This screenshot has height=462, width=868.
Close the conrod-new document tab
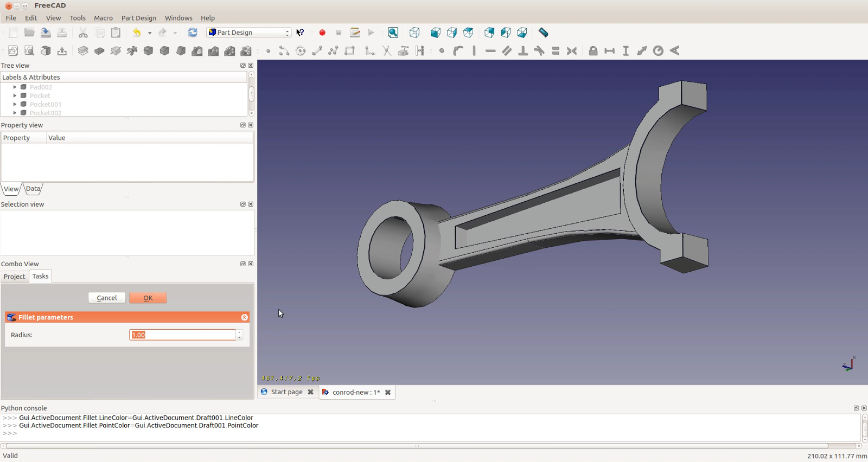click(388, 392)
